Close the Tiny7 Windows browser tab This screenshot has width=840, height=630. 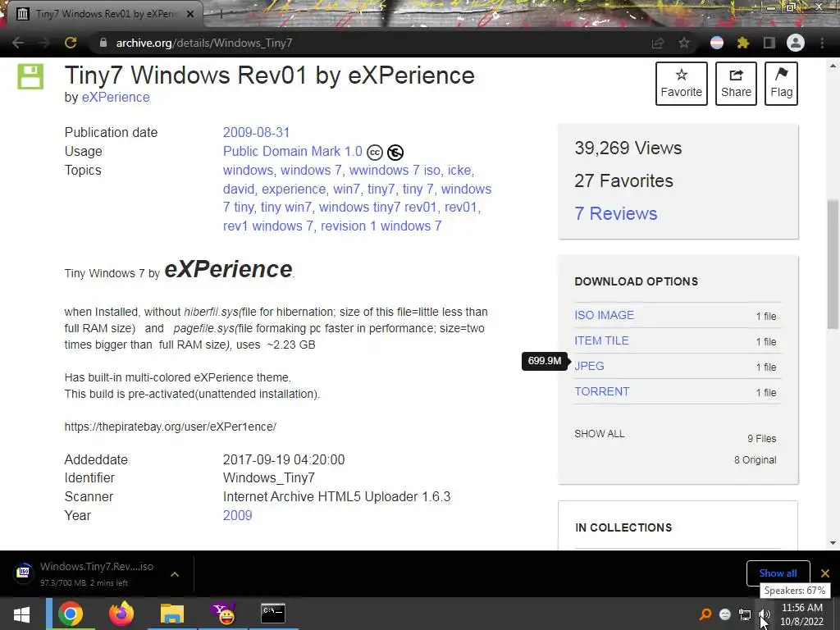[x=190, y=15]
